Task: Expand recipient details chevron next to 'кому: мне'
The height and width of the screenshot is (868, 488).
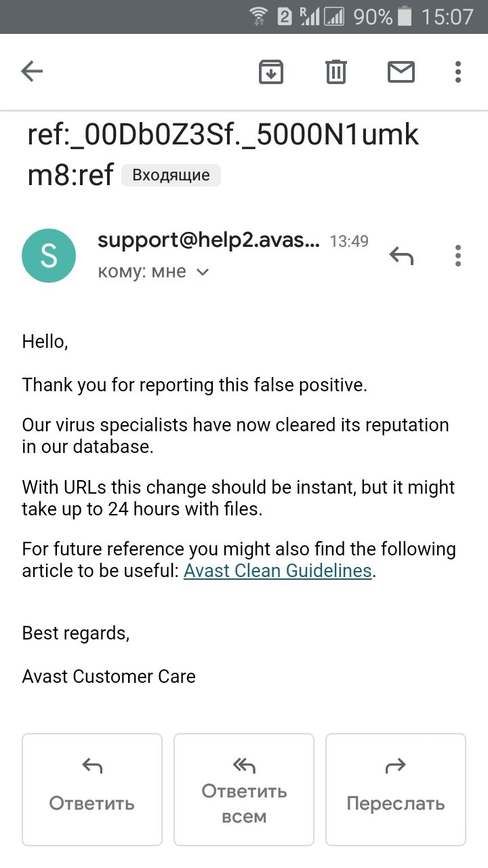Action: (202, 273)
